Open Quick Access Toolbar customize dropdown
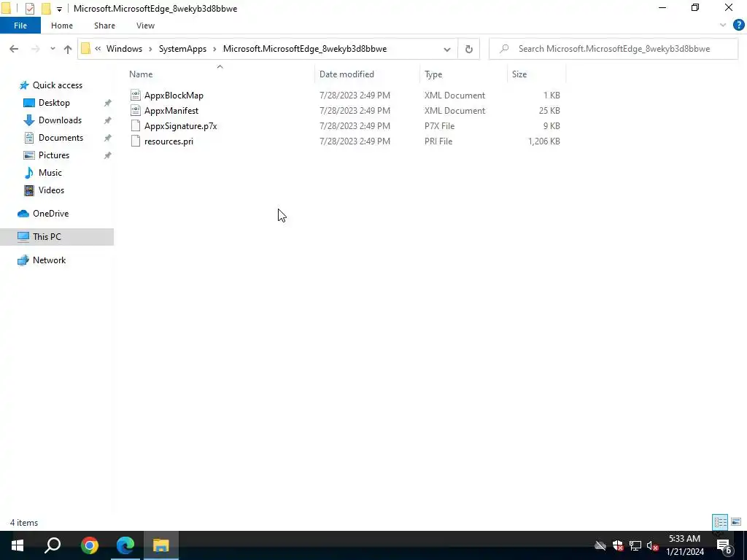 (59, 9)
